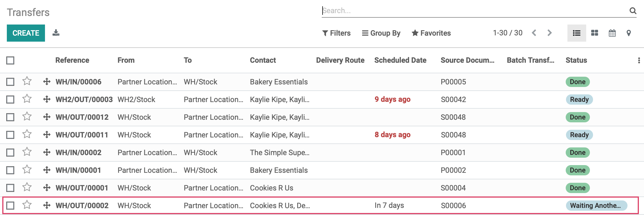Switch to kanban view

[x=594, y=33]
